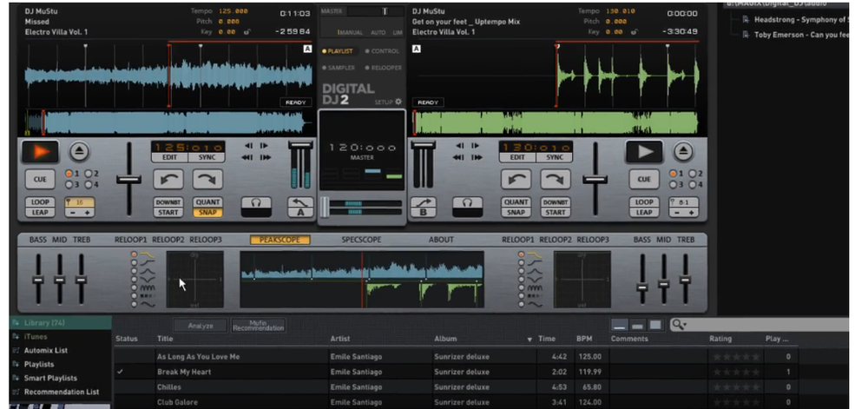Open the search field magnifier dropdown
Image resolution: width=868 pixels, height=409 pixels.
[x=679, y=324]
